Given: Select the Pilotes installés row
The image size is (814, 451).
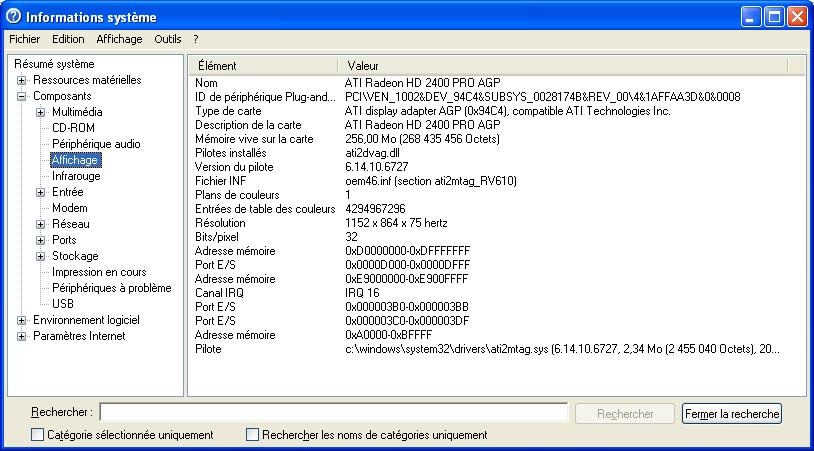Looking at the screenshot, I should (497, 153).
